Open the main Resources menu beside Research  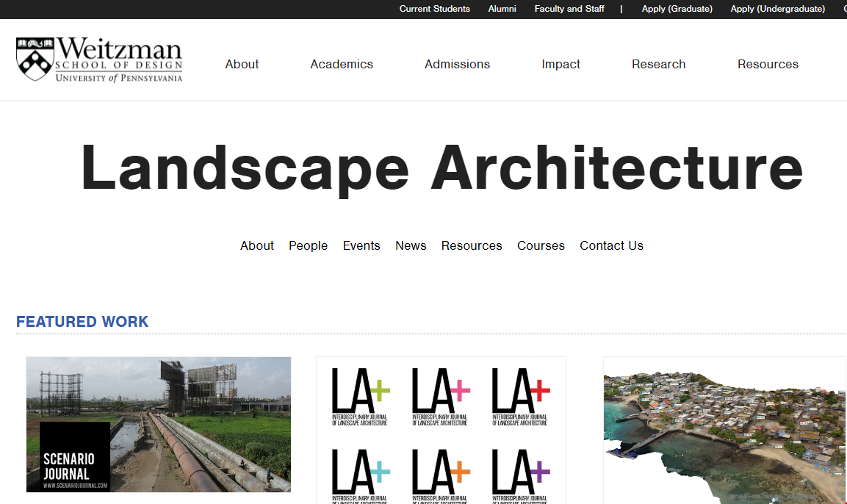768,64
